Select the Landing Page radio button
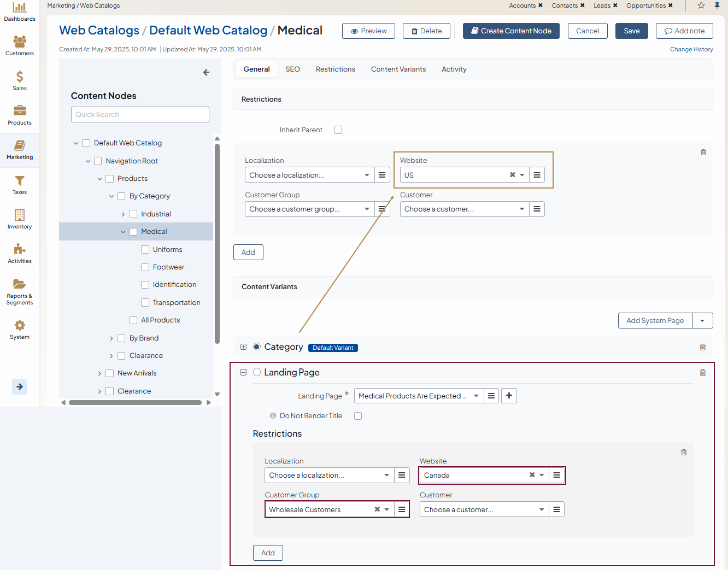The width and height of the screenshot is (728, 581). (257, 372)
